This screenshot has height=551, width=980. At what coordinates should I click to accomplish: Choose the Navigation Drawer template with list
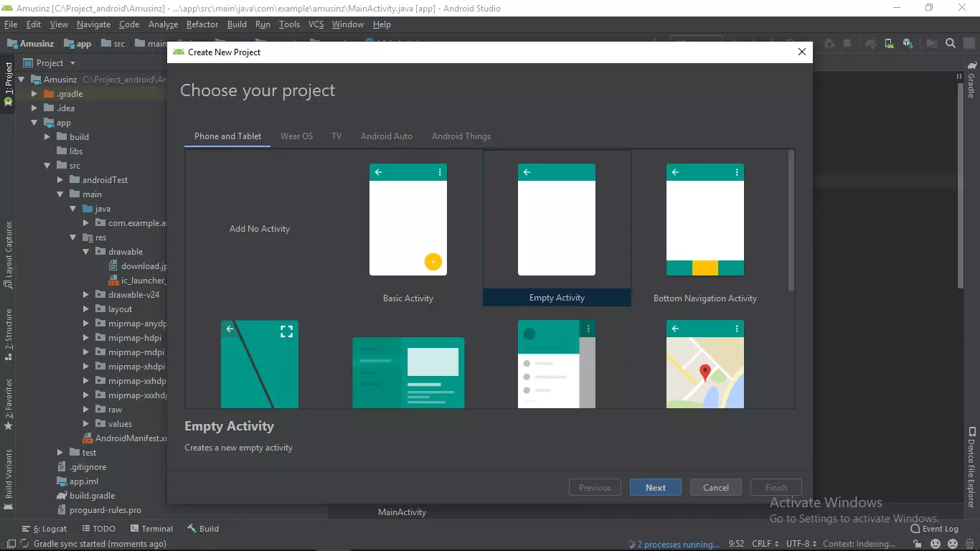[557, 364]
